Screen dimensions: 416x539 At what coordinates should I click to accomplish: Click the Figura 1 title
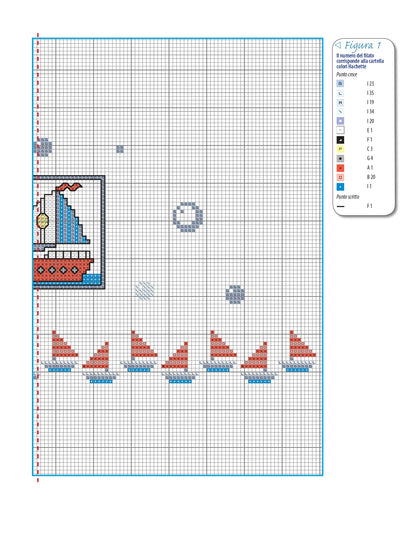pyautogui.click(x=363, y=45)
